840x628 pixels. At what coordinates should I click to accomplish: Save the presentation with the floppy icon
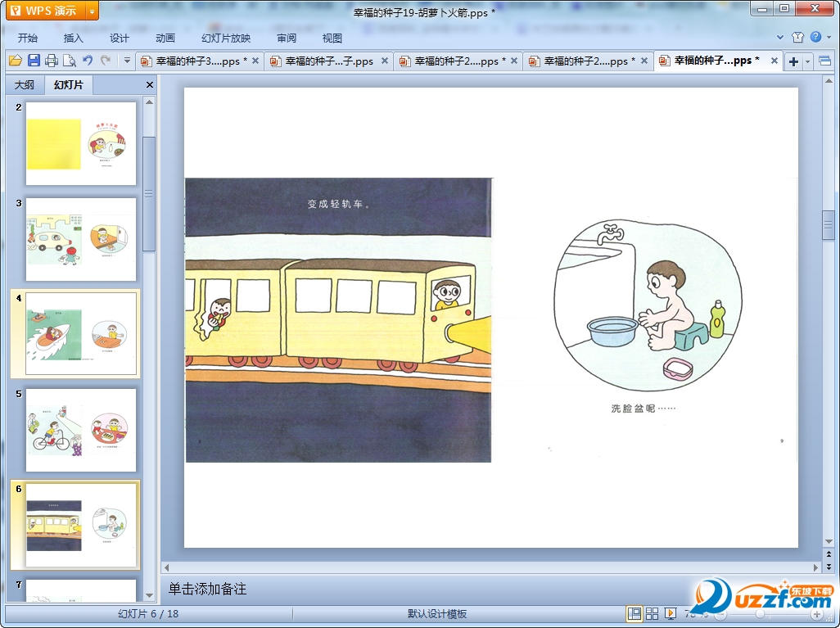point(34,61)
